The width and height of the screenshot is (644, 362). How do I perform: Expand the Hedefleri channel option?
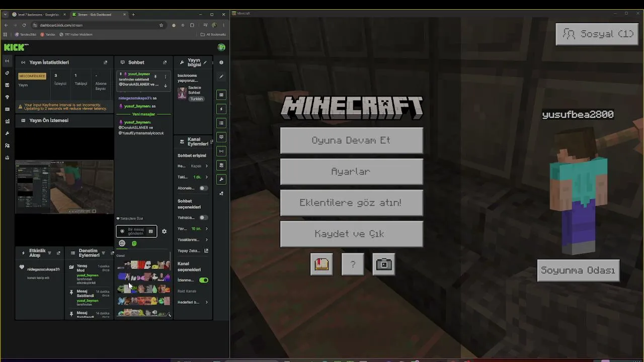[x=206, y=302]
